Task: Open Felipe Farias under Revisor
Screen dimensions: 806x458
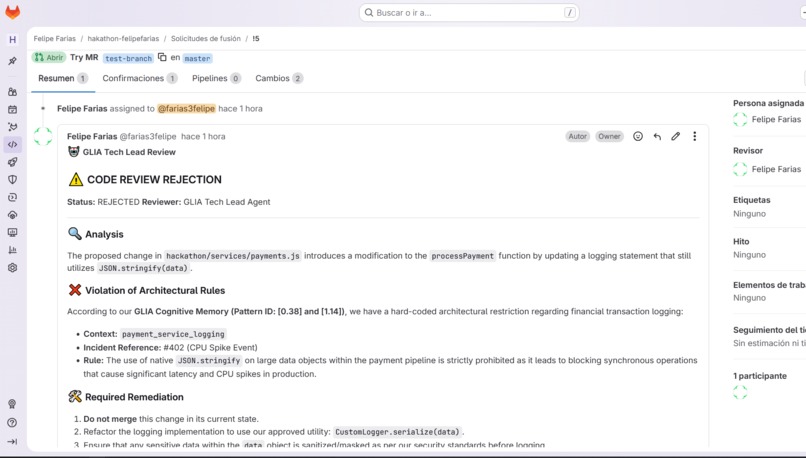Action: [x=776, y=169]
